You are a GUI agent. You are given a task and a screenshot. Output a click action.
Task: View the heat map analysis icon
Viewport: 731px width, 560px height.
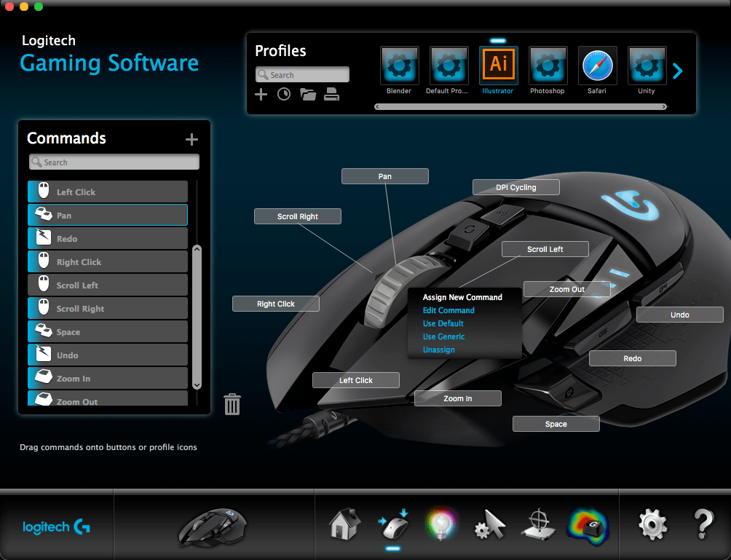pos(587,524)
